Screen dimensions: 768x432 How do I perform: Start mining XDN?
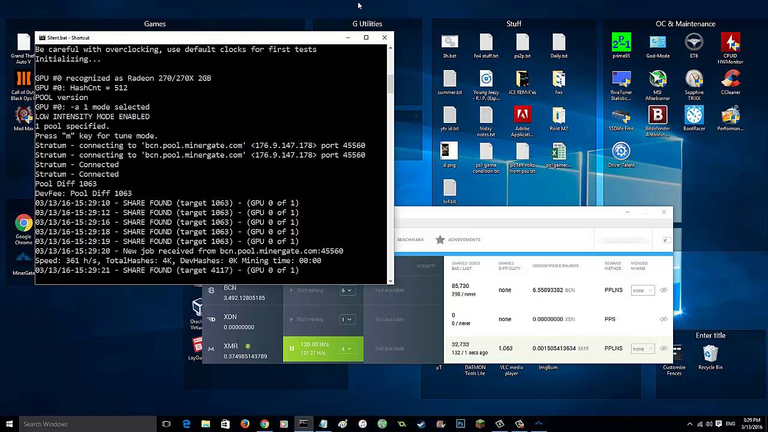pos(306,319)
